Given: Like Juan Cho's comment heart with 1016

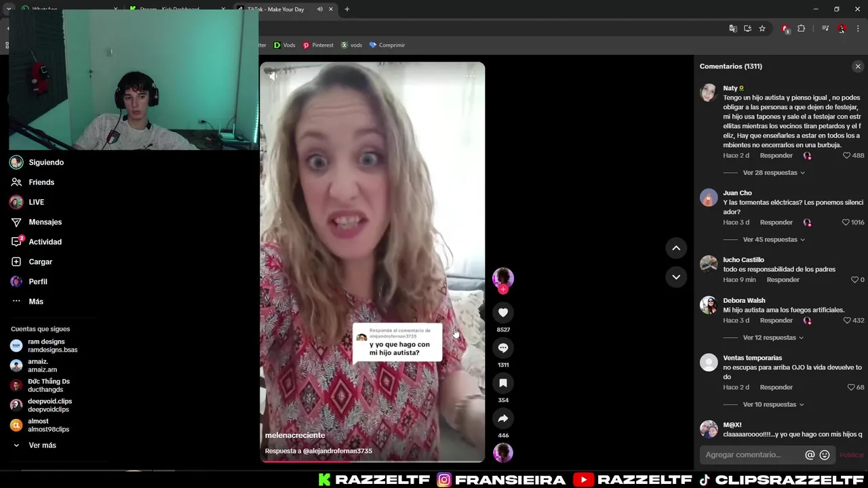Looking at the screenshot, I should (846, 222).
